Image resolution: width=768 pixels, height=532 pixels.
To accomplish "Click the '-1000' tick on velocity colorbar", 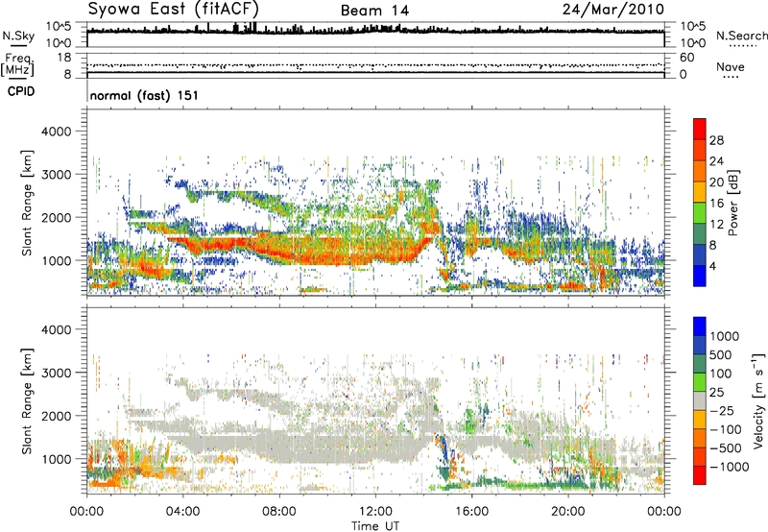I will [729, 467].
